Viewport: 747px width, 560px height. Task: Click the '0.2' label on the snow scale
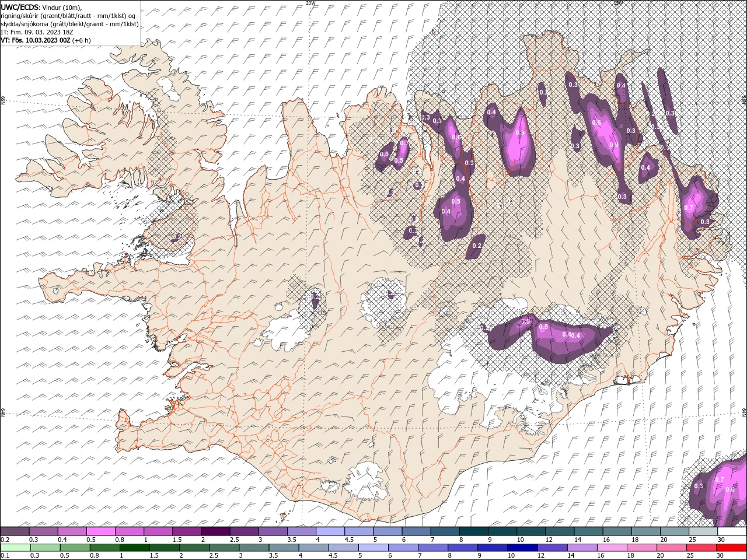4,540
